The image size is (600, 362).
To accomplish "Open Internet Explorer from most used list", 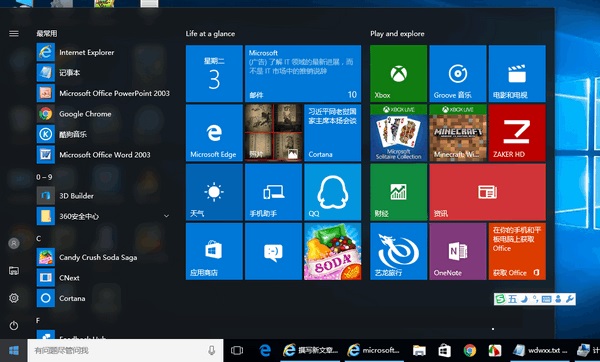I will (103, 52).
